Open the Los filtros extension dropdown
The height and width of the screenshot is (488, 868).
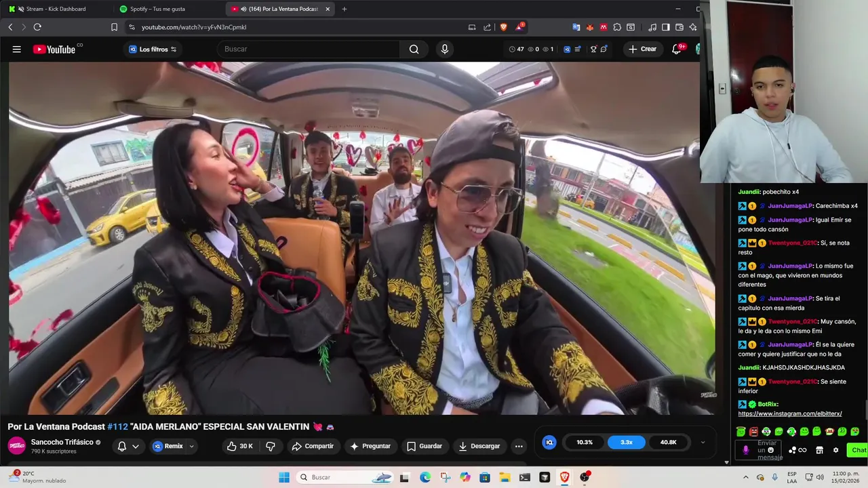coord(153,49)
